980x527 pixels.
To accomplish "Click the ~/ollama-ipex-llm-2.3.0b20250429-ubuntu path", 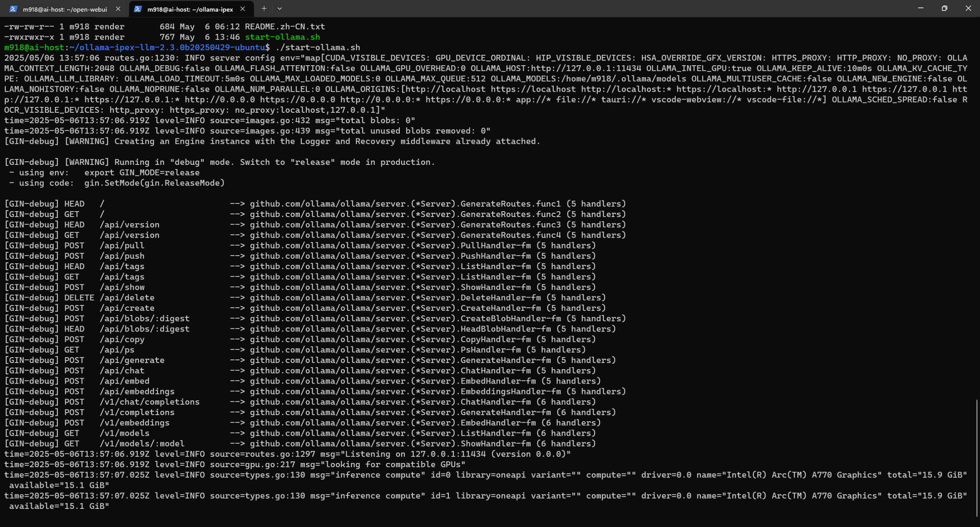I will [x=167, y=48].
